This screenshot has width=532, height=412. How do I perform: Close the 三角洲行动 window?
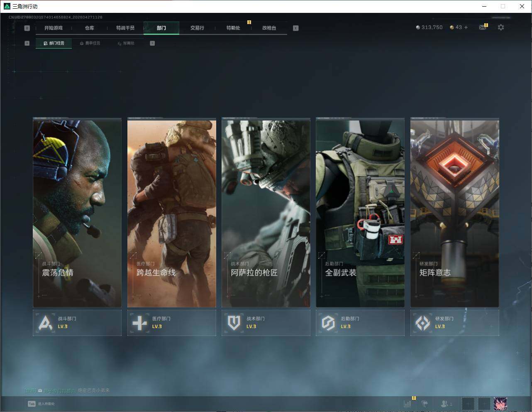pos(522,6)
